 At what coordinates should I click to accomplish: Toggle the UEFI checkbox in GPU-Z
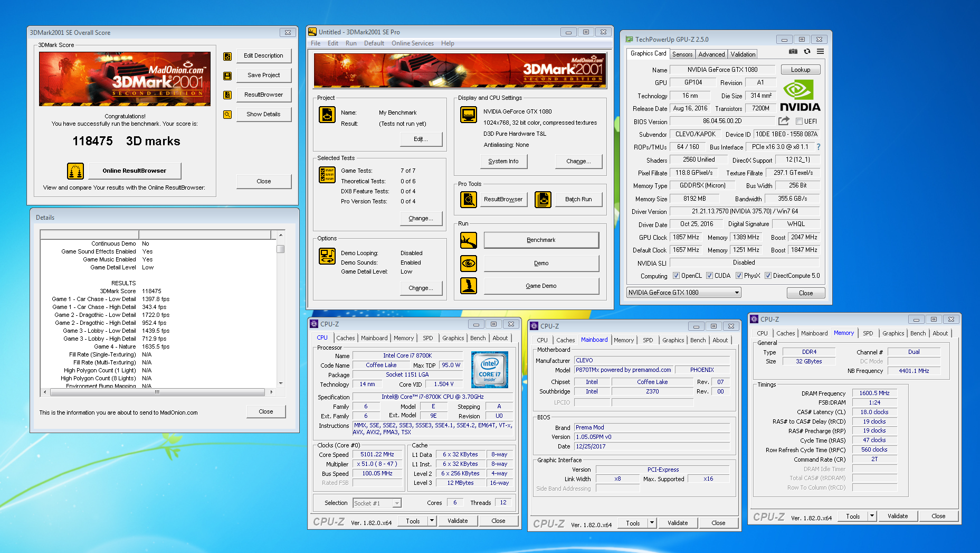799,121
